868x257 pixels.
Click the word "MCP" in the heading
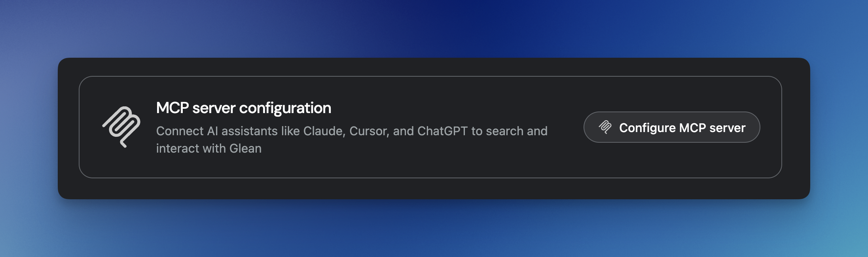172,108
